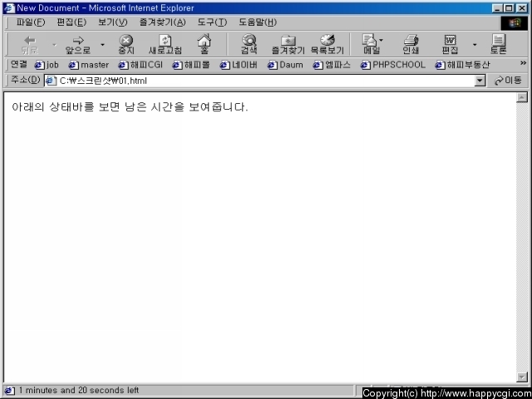The width and height of the screenshot is (532, 399).
Task: Click the scrollbar up arrow
Action: coord(522,98)
